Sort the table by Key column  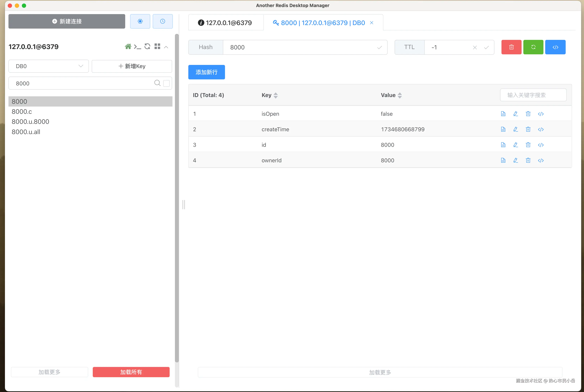click(x=275, y=95)
